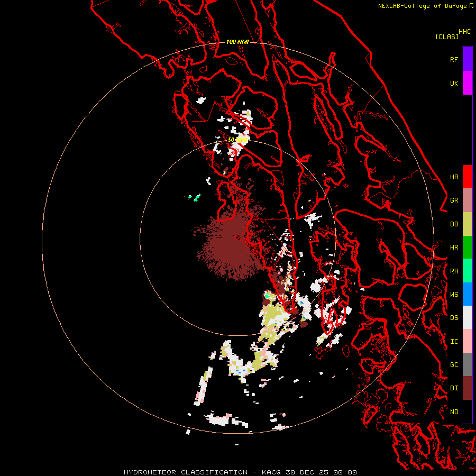Click the ND black legend swatch

pyautogui.click(x=467, y=411)
